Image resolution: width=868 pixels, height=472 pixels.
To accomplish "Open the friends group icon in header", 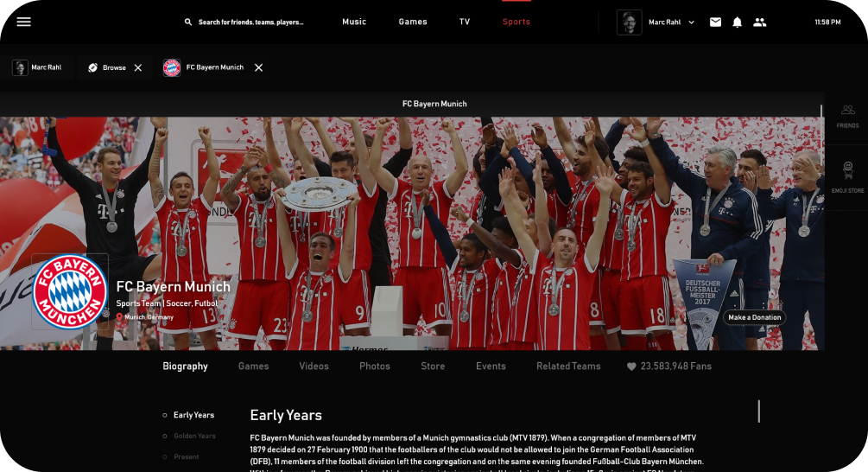I will 759,22.
